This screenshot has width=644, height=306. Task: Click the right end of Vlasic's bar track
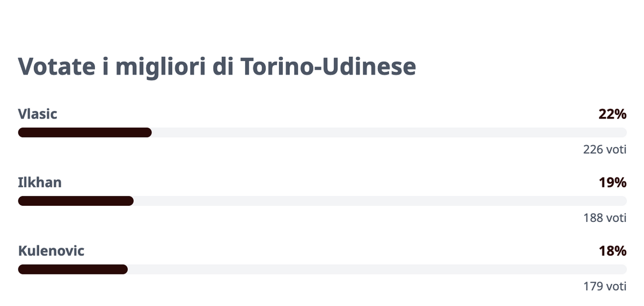623,132
